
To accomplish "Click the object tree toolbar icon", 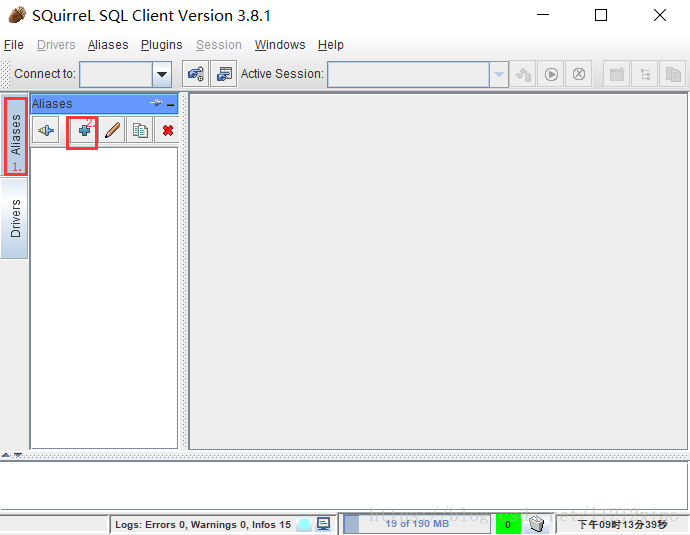I will pyautogui.click(x=645, y=74).
